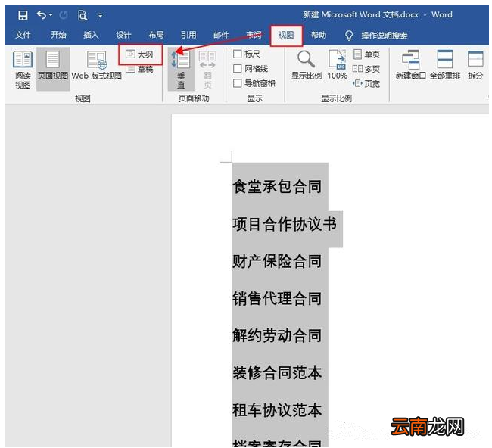Open the Customize Quick Access Toolbar dropdown
The width and height of the screenshot is (492, 448).
pos(101,14)
